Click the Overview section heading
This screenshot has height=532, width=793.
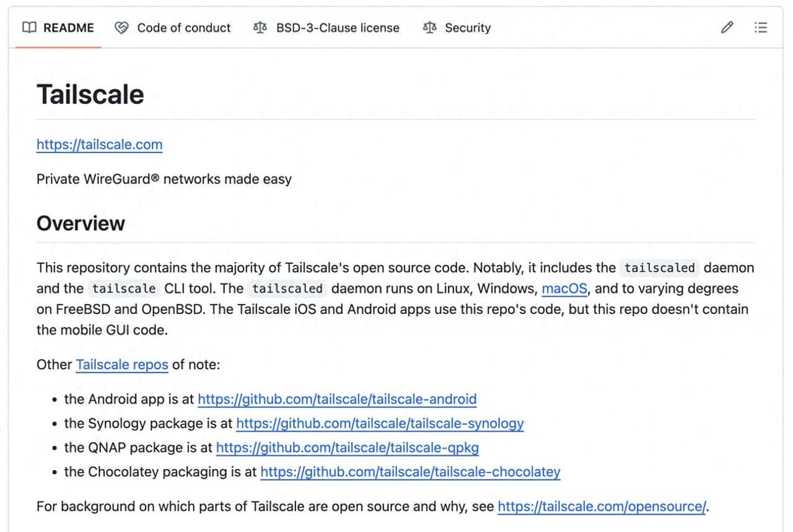(x=81, y=224)
